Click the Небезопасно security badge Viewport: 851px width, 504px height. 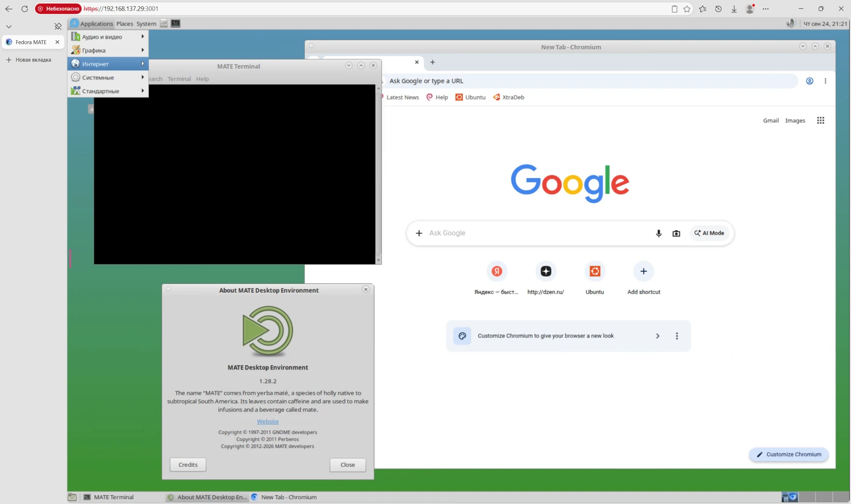pos(59,8)
